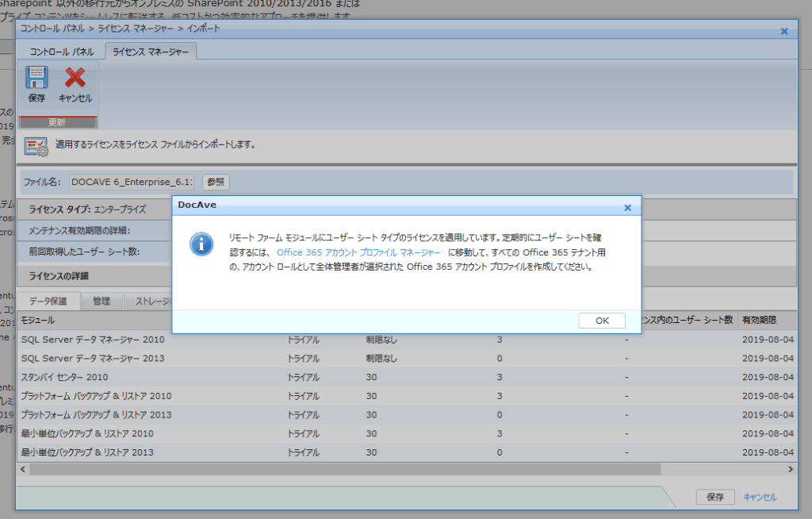Click the blue info icon in DocAve dialog

201,244
